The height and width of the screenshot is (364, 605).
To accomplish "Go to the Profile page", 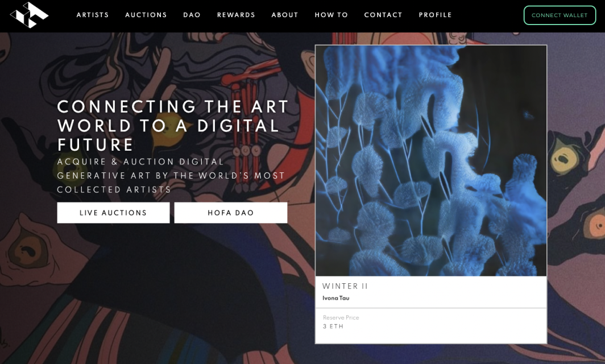I will tap(435, 15).
